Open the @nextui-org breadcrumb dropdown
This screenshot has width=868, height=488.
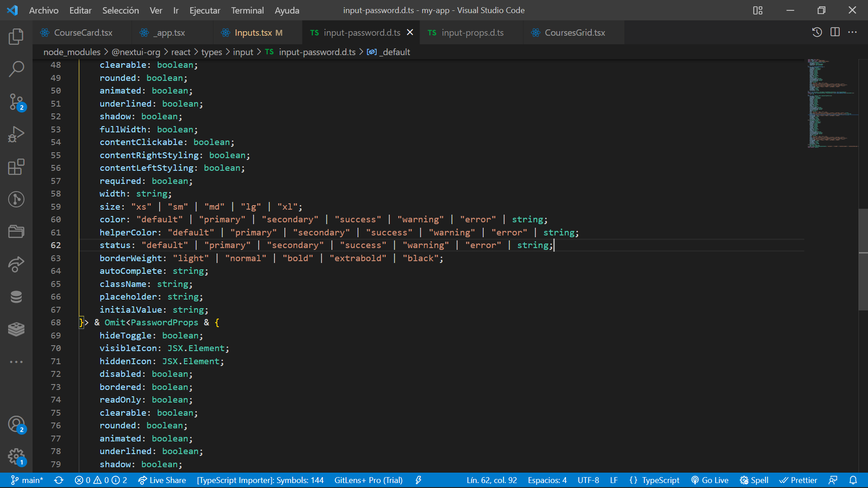(136, 52)
